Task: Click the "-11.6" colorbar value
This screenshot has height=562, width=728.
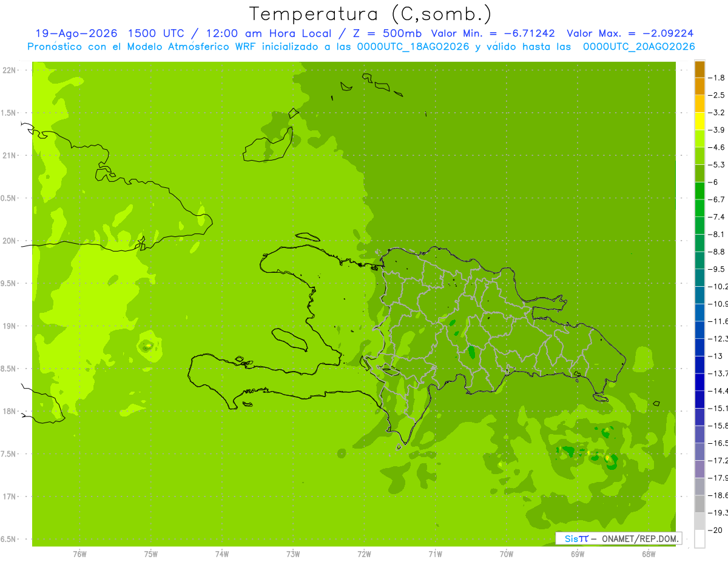Action: 719,321
